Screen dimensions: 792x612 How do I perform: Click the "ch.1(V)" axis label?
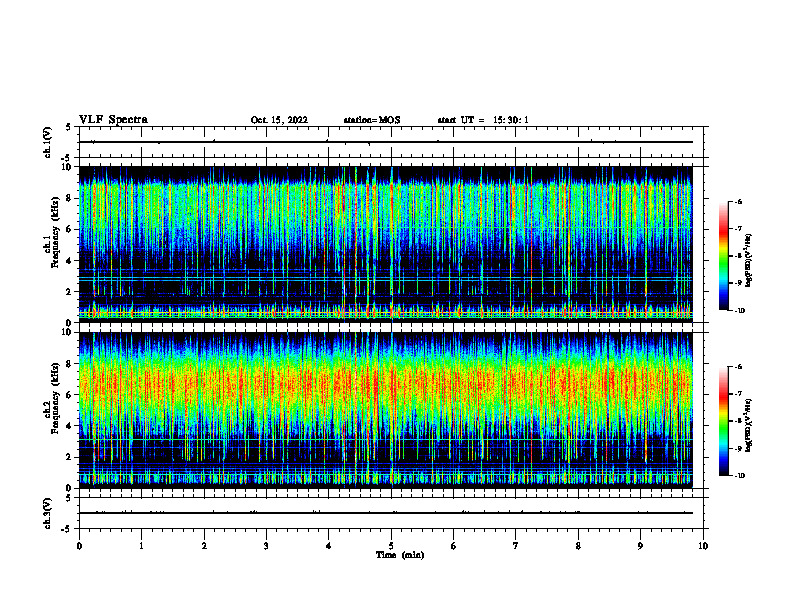[x=48, y=142]
